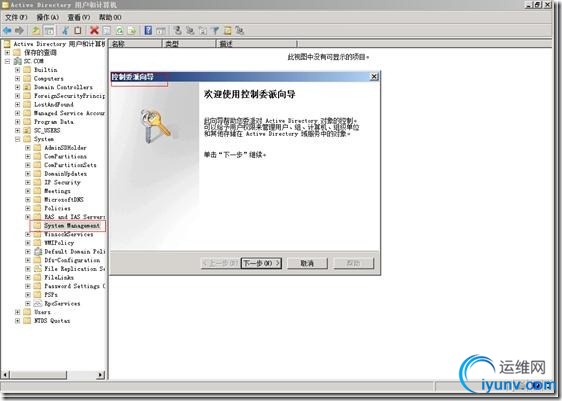This screenshot has height=401, width=562.
Task: Click the Back arrow toolbar icon
Action: 8,31
